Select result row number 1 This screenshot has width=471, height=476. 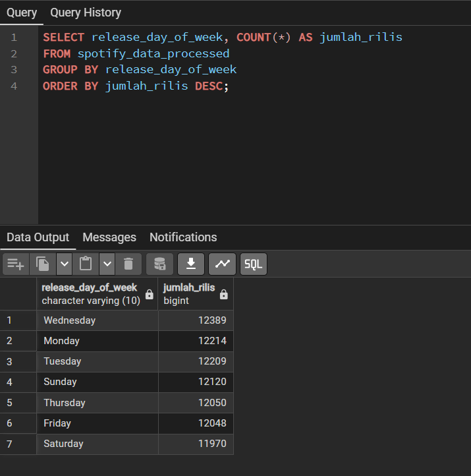click(x=18, y=320)
